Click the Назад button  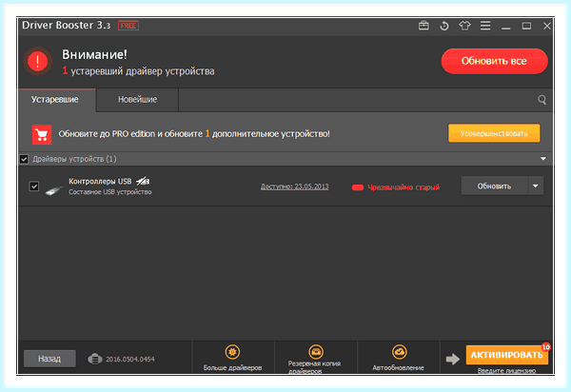[x=49, y=359]
